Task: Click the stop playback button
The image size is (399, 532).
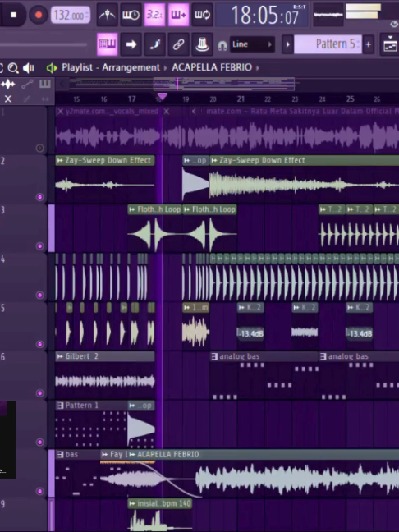Action: (x=13, y=15)
